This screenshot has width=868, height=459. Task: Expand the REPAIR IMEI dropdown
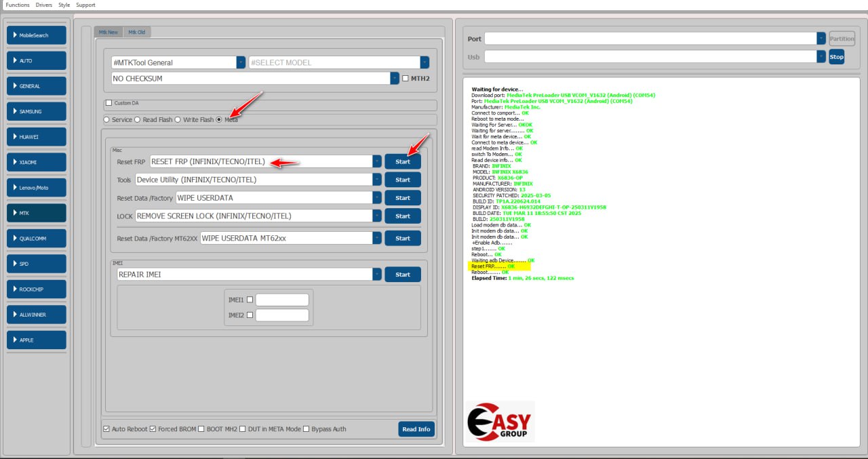coord(377,275)
